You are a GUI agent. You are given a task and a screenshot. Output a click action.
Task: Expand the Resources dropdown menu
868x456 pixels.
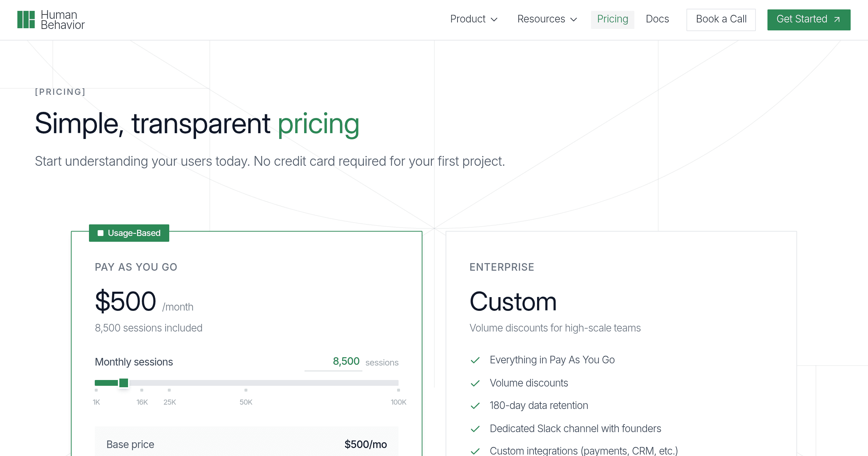[x=547, y=19]
